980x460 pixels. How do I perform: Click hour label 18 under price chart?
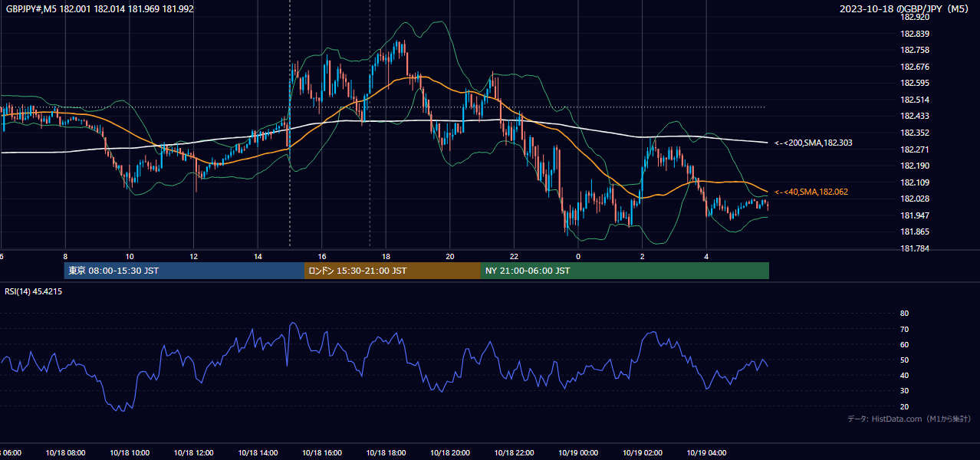tap(386, 256)
